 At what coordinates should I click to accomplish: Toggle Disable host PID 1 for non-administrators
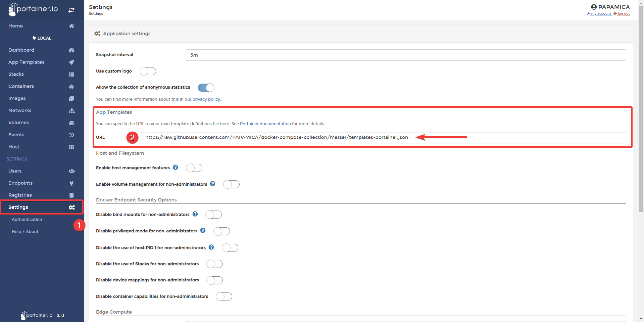tap(230, 248)
